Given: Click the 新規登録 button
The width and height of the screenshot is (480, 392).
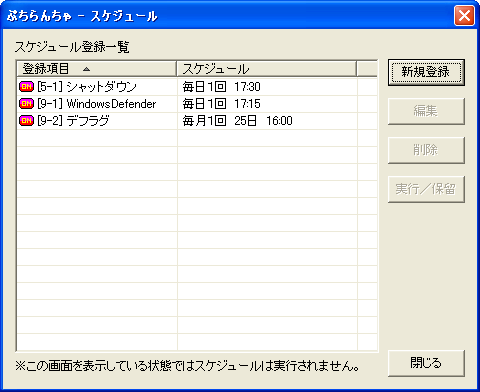Looking at the screenshot, I should [426, 72].
